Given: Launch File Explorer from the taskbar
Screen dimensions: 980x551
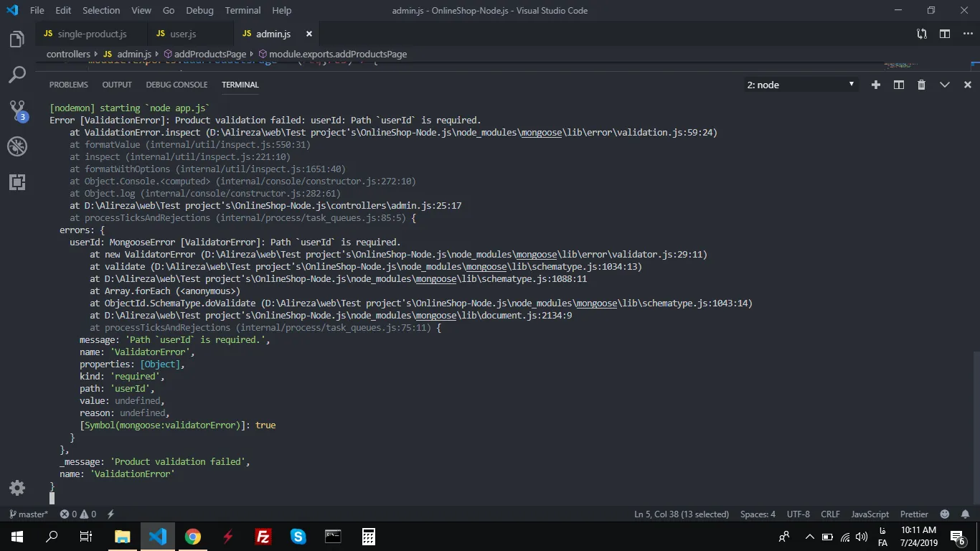Looking at the screenshot, I should (123, 537).
